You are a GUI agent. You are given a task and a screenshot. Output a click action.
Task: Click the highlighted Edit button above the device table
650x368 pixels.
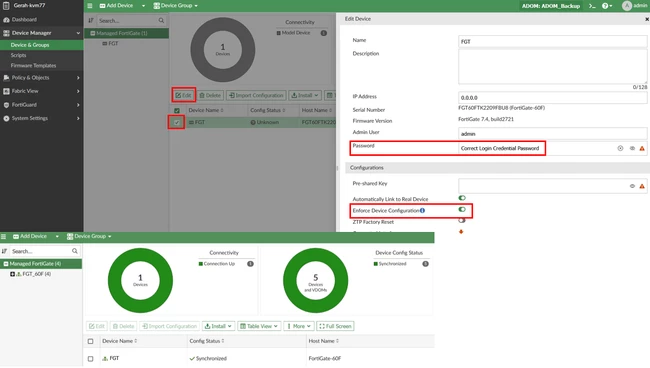183,95
